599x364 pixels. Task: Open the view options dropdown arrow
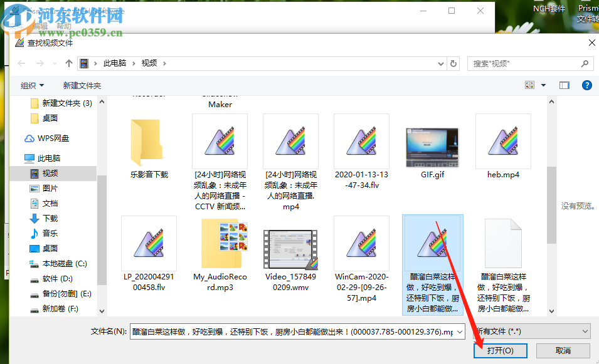(x=543, y=85)
